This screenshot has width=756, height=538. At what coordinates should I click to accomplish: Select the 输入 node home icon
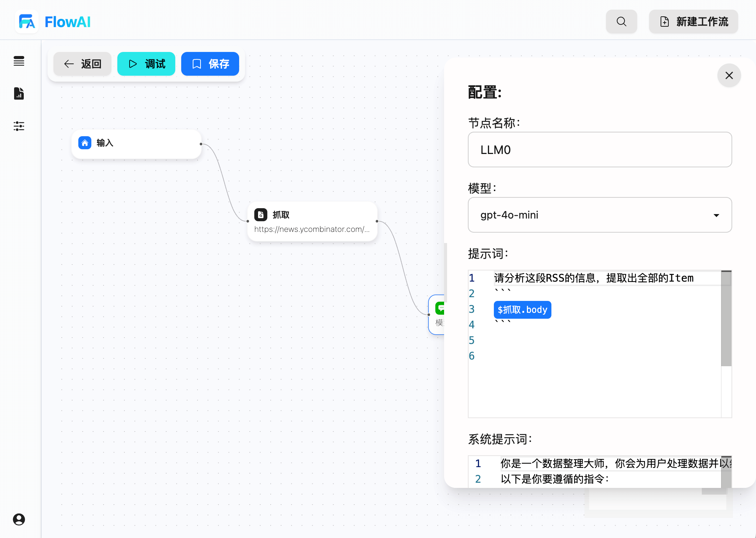point(85,143)
